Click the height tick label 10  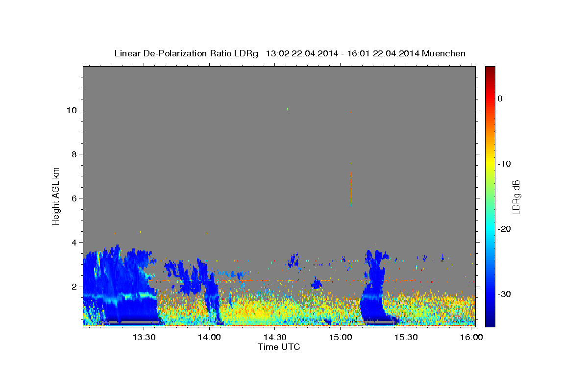72,110
